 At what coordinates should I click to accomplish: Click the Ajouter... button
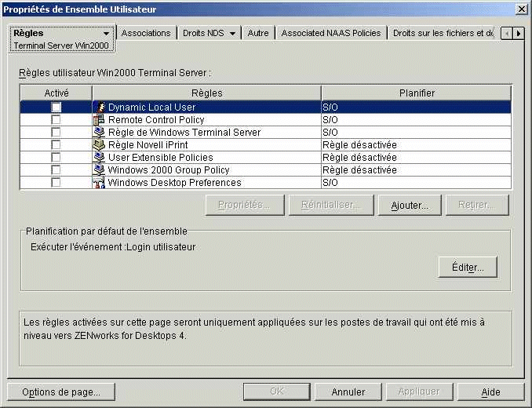pos(410,205)
